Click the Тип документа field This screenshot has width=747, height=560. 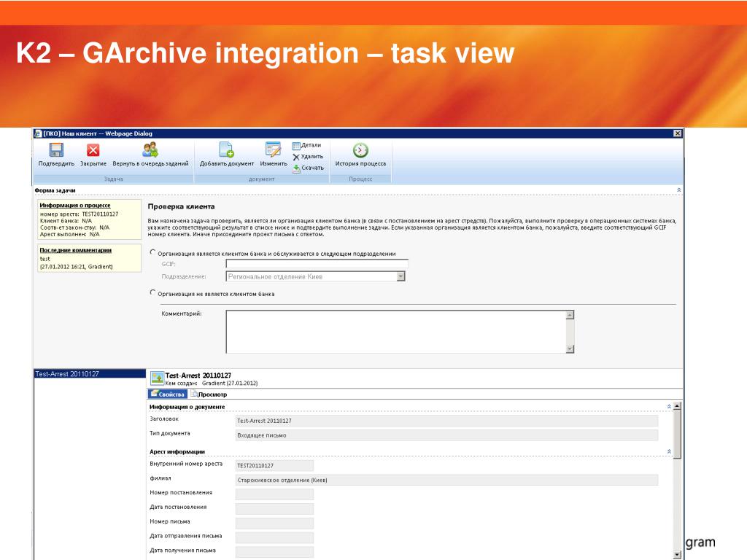pyautogui.click(x=446, y=435)
